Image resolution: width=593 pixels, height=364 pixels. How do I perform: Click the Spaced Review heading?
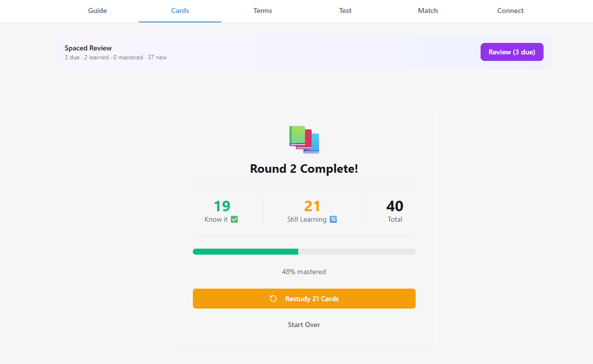tap(88, 48)
